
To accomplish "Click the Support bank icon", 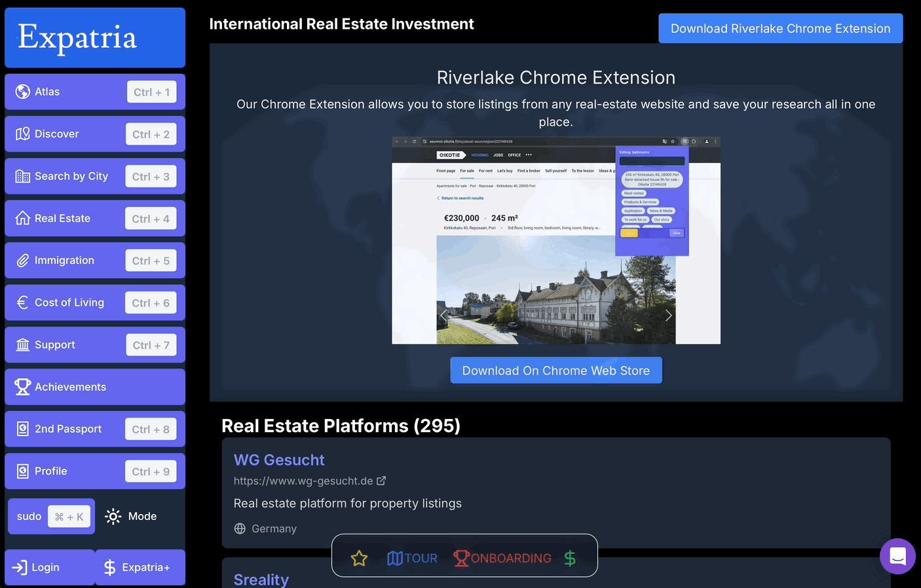I will coord(23,345).
